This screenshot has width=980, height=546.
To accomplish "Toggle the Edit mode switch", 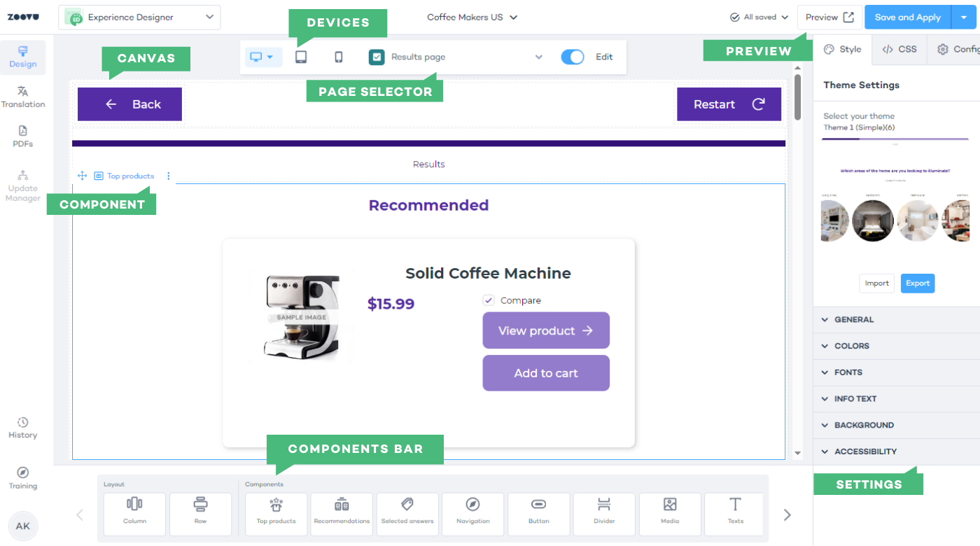I will coord(573,57).
